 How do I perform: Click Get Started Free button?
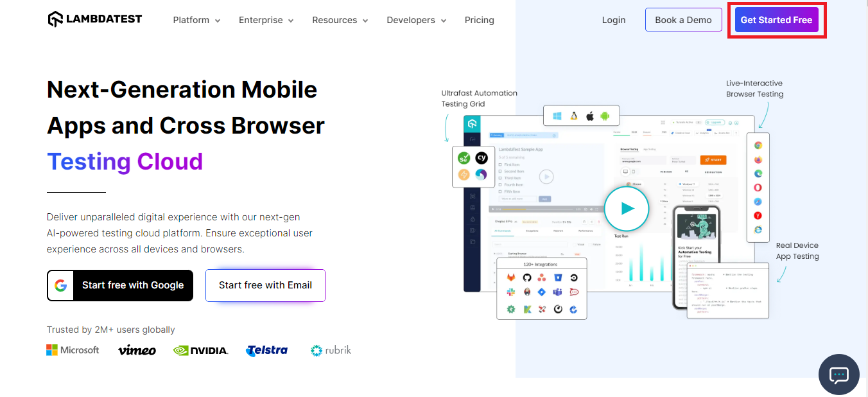coord(776,20)
